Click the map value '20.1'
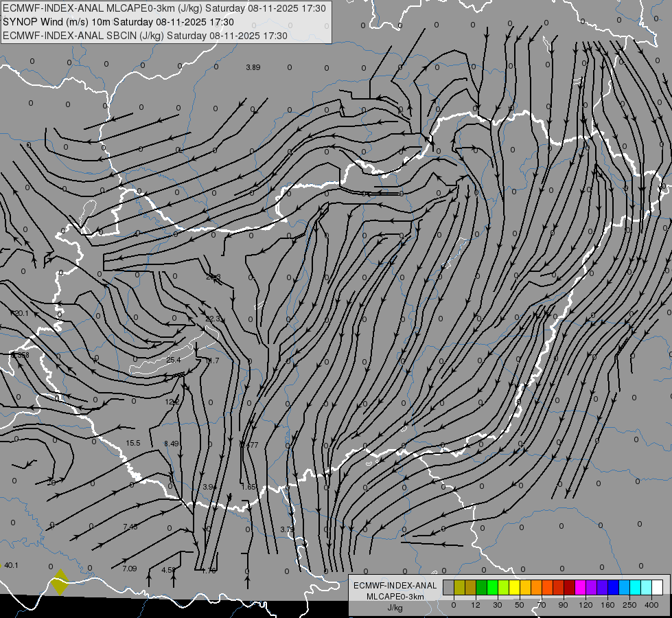The image size is (672, 618). point(21,314)
